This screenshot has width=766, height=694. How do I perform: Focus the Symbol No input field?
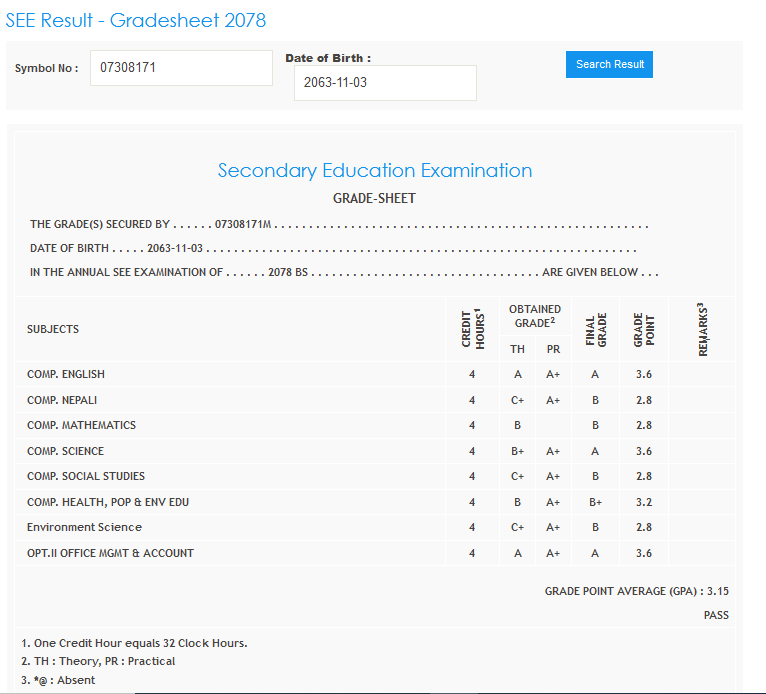point(180,68)
